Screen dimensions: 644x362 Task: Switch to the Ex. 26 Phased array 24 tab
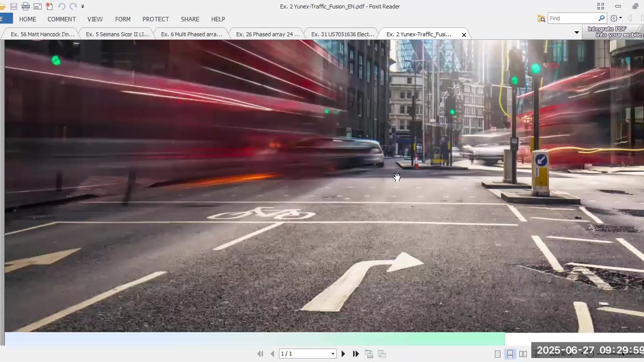[x=268, y=34]
